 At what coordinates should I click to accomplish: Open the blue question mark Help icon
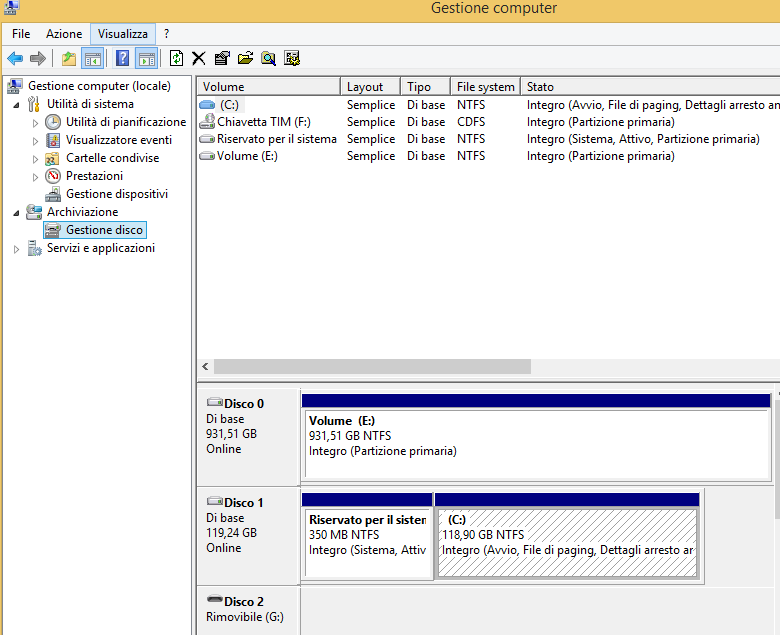tap(122, 58)
